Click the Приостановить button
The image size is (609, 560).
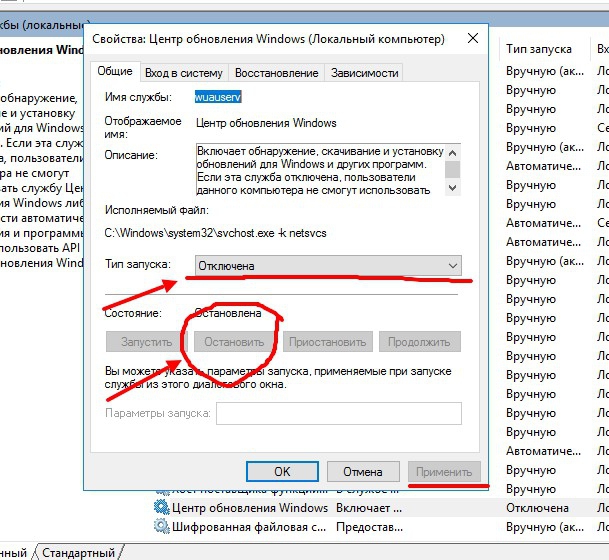click(327, 342)
